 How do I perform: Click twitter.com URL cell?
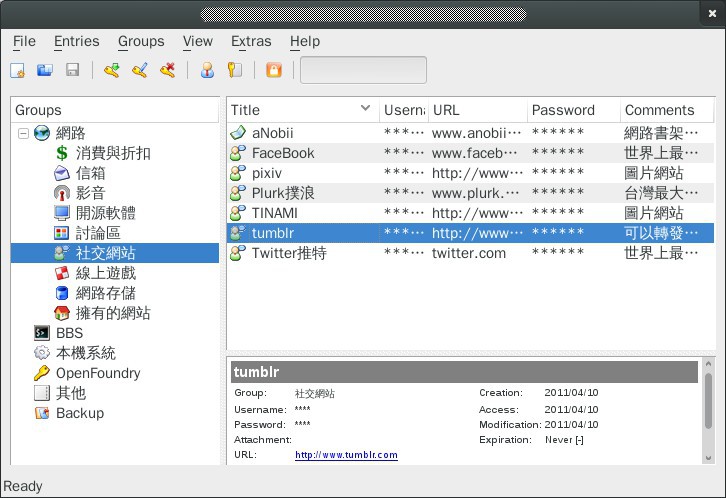click(x=469, y=253)
